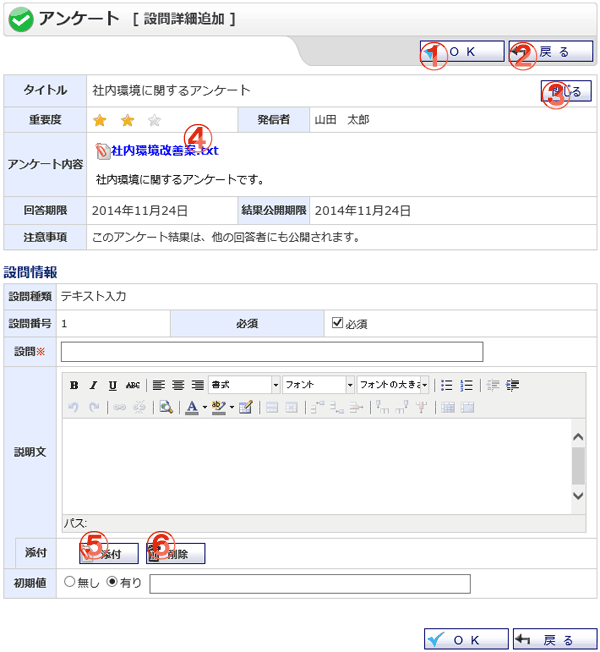This screenshot has height=652, width=600.
Task: Click 戻る button below the 初期値 row
Action: pyautogui.click(x=555, y=639)
